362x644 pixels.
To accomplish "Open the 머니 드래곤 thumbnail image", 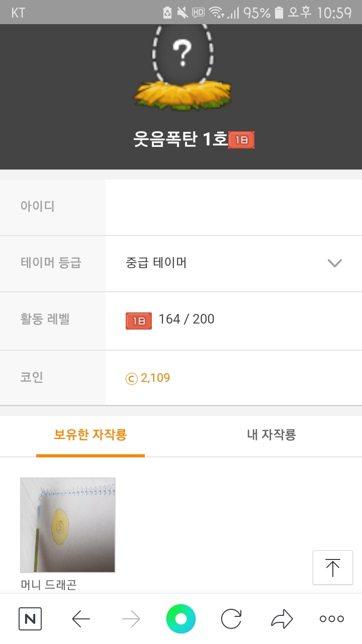I will pyautogui.click(x=68, y=525).
